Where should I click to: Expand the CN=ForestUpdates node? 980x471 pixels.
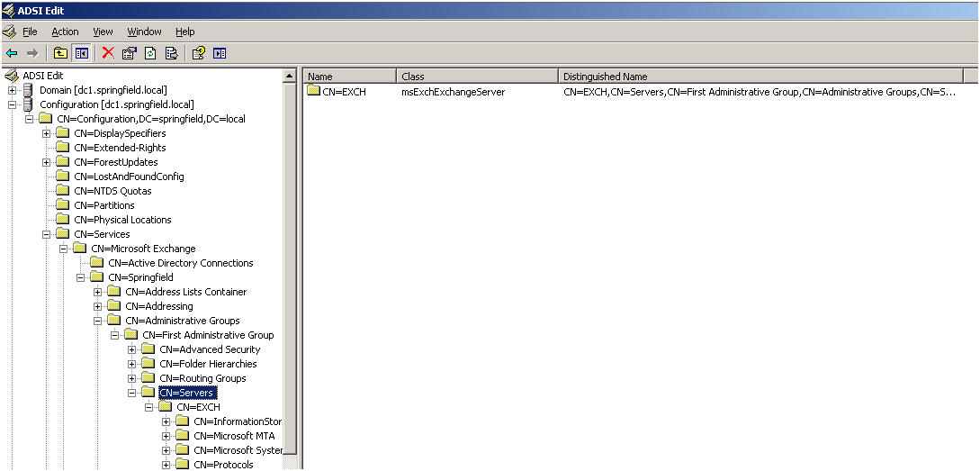46,162
